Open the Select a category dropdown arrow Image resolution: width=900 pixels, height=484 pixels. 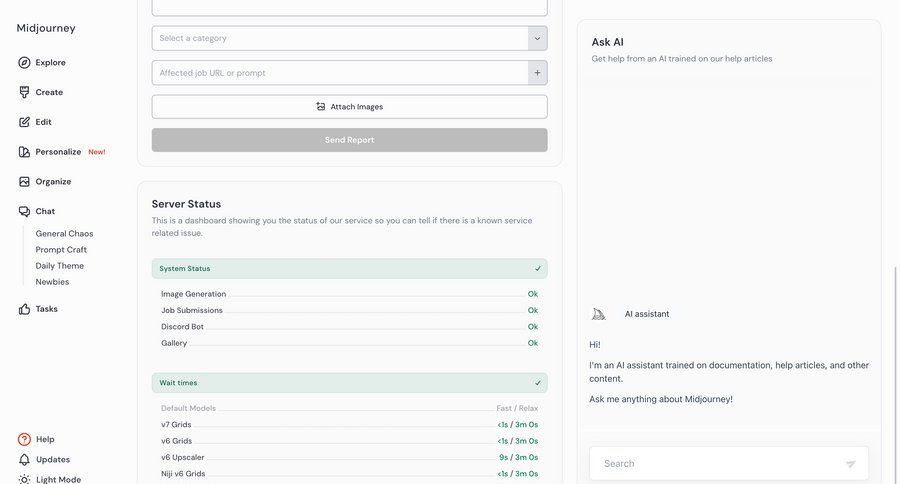click(x=537, y=38)
